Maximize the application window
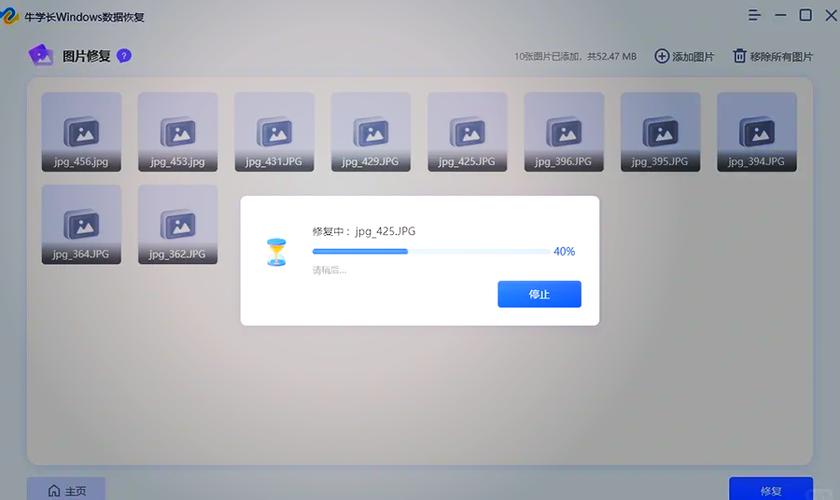The width and height of the screenshot is (840, 500). click(x=805, y=15)
